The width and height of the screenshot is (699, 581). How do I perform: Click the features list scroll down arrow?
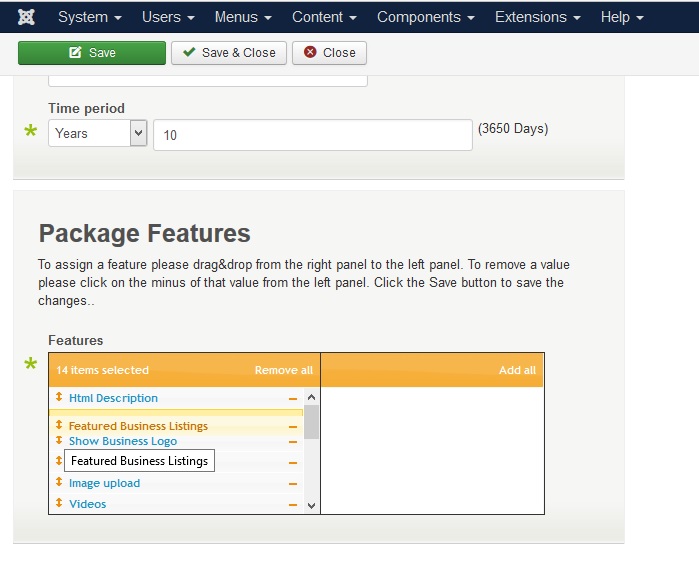click(311, 506)
